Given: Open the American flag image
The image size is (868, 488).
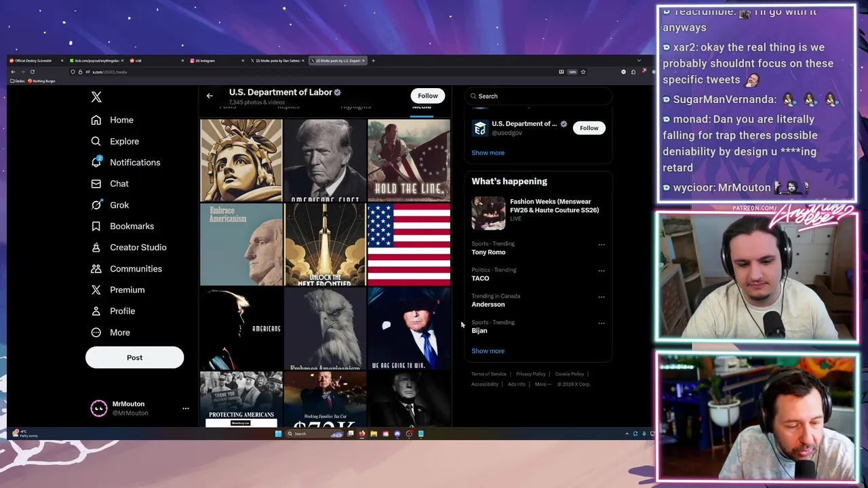Looking at the screenshot, I should [409, 245].
